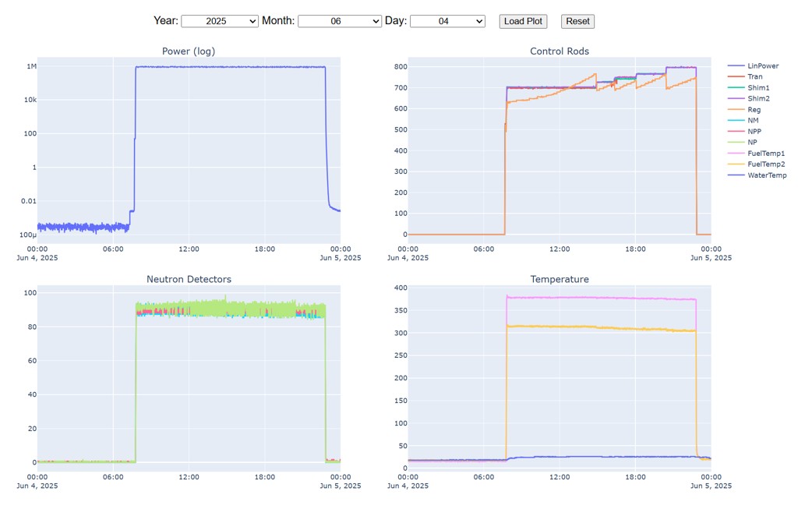Toggle Shim2 legend entry

click(757, 99)
